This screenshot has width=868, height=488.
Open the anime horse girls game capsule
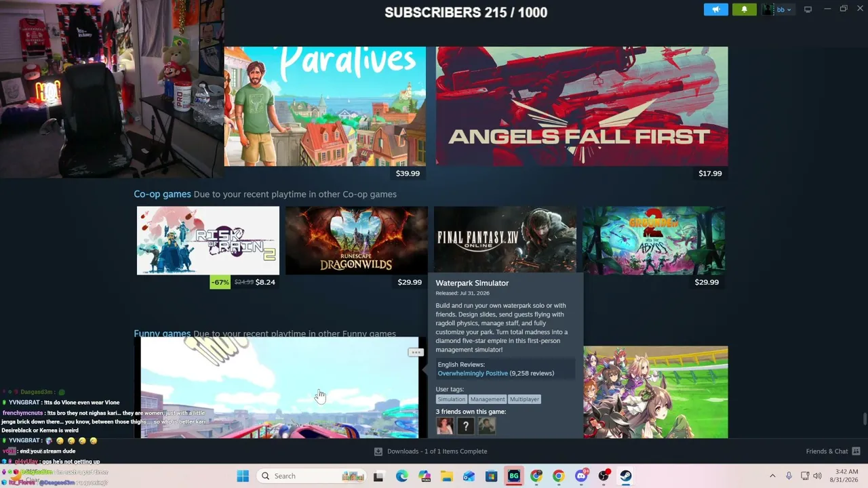(x=656, y=392)
